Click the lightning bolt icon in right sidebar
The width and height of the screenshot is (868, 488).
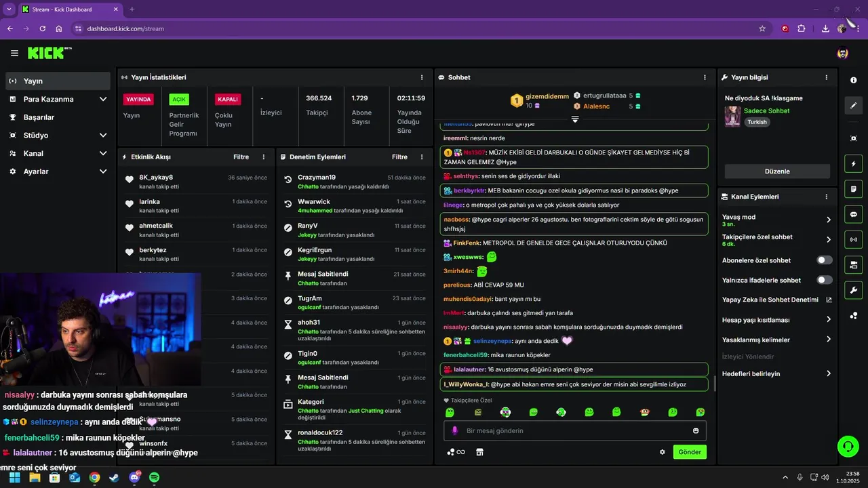pyautogui.click(x=853, y=164)
